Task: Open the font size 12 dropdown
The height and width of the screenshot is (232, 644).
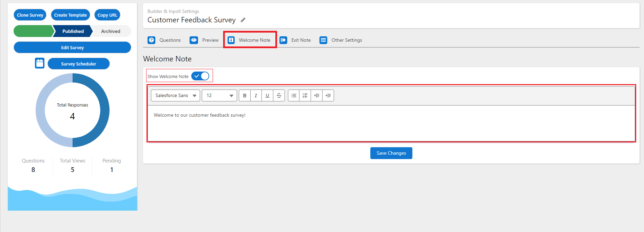Action: (219, 96)
